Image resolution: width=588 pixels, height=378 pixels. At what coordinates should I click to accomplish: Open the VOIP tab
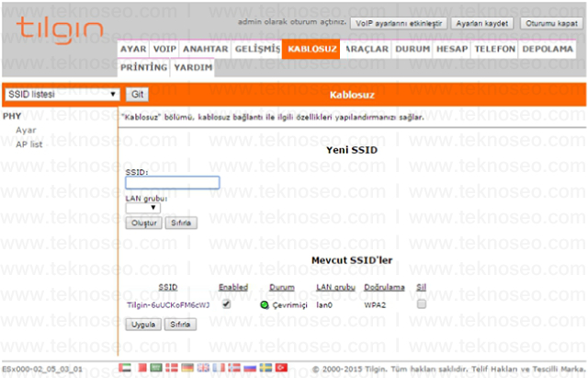[164, 49]
